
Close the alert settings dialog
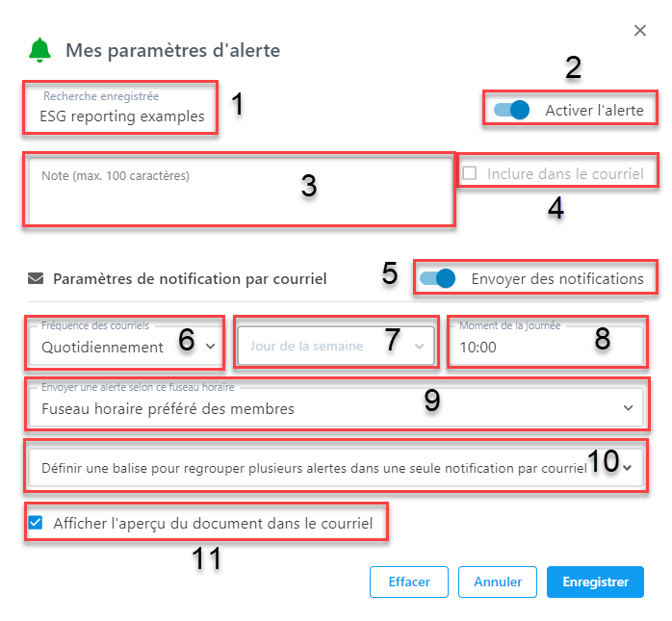click(x=640, y=31)
